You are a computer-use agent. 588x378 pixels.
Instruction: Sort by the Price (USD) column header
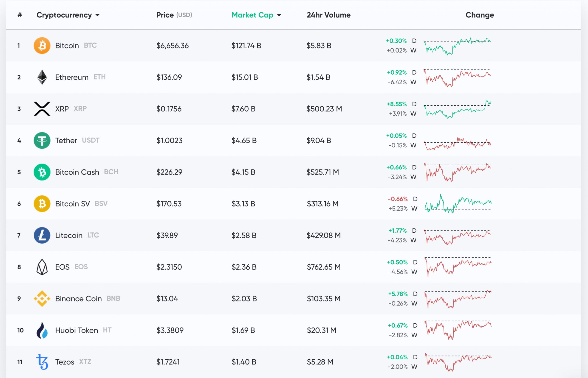pyautogui.click(x=174, y=15)
